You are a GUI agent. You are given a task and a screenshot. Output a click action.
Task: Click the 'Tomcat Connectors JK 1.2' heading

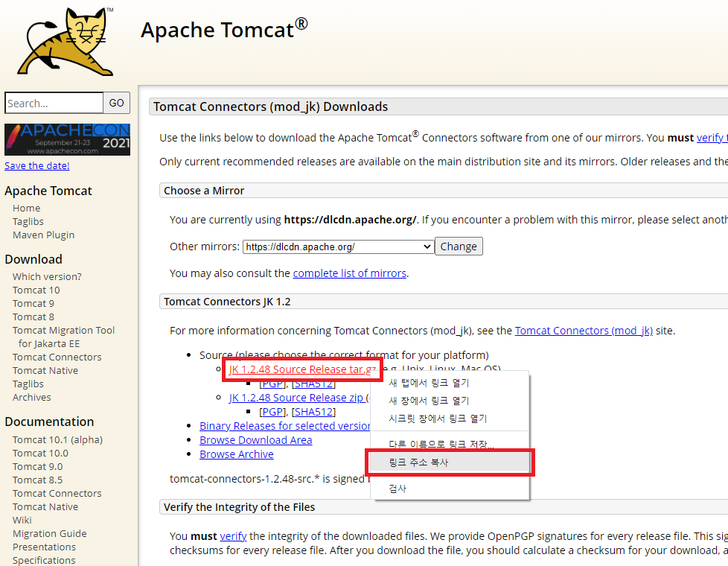click(x=227, y=302)
